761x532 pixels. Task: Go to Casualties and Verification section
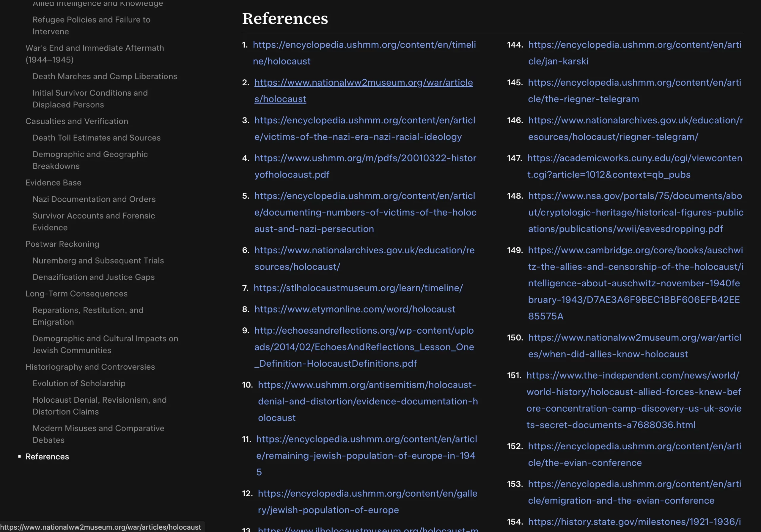tap(77, 121)
